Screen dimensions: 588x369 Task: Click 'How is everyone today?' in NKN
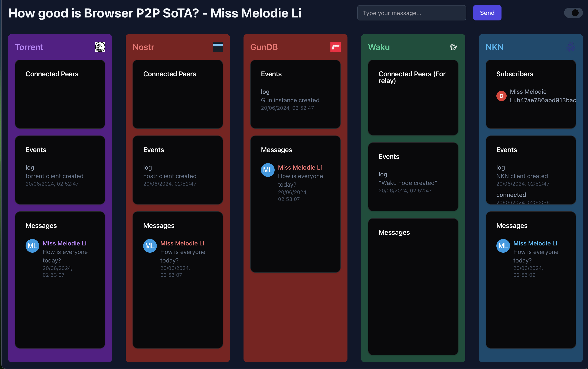[x=536, y=256]
